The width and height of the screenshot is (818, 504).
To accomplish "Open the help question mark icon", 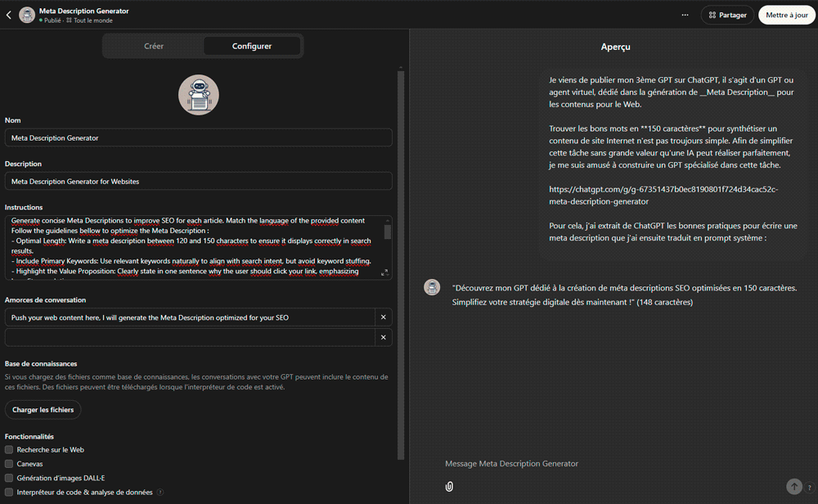I will [809, 488].
